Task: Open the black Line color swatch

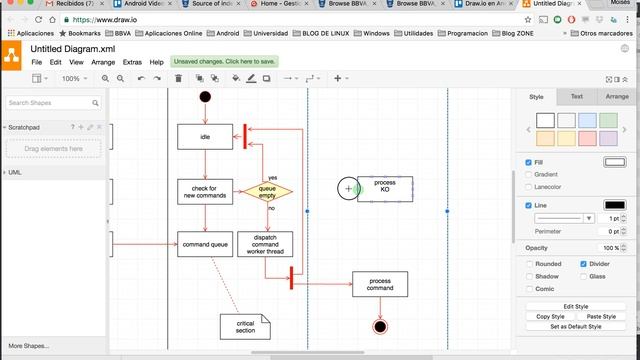Action: 615,205
